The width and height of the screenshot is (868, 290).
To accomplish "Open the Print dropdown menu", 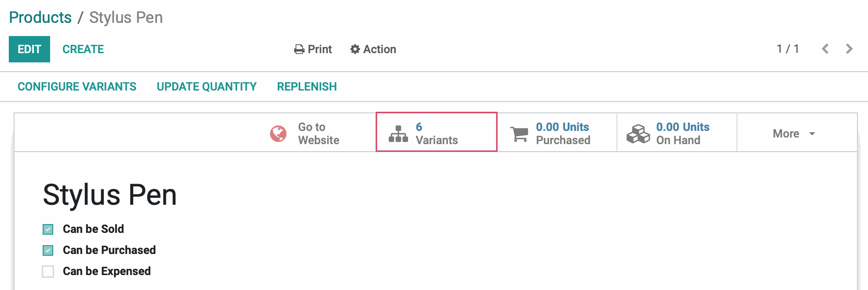I will click(x=313, y=49).
